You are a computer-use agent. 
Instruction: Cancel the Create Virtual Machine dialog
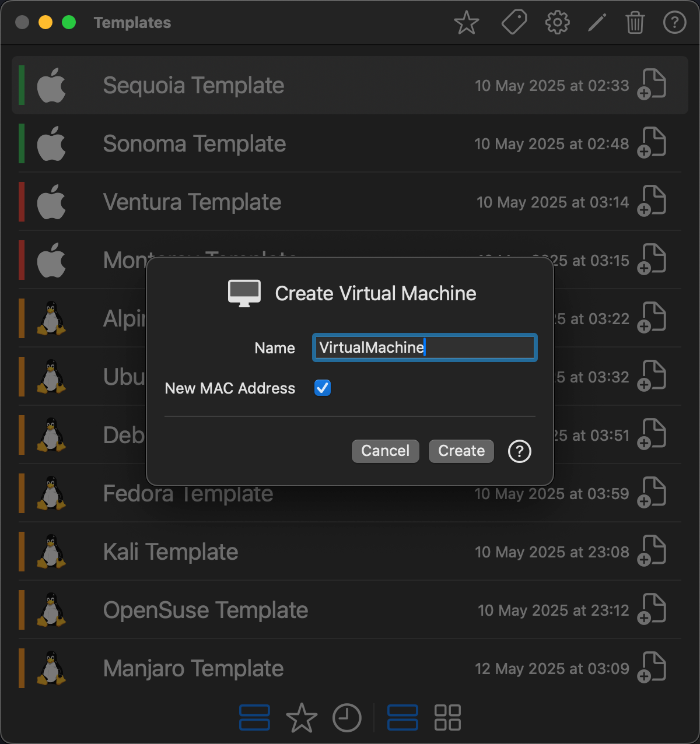[385, 451]
